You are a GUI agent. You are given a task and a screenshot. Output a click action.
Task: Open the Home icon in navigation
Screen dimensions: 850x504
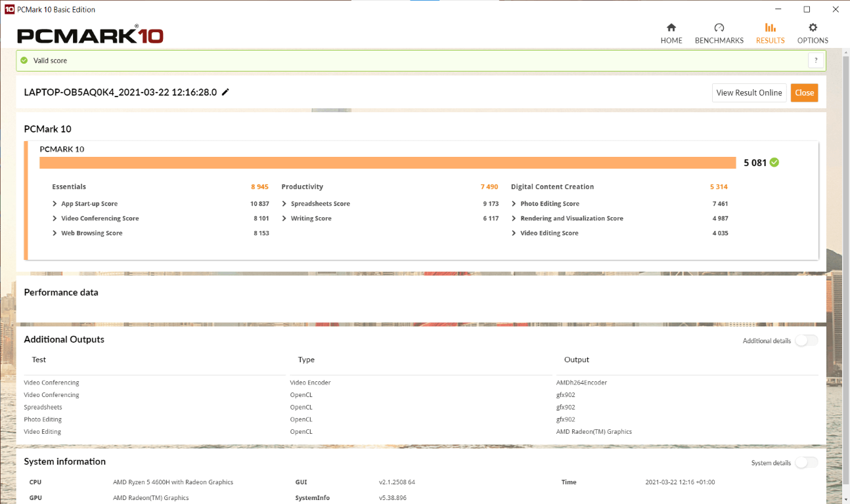[671, 28]
